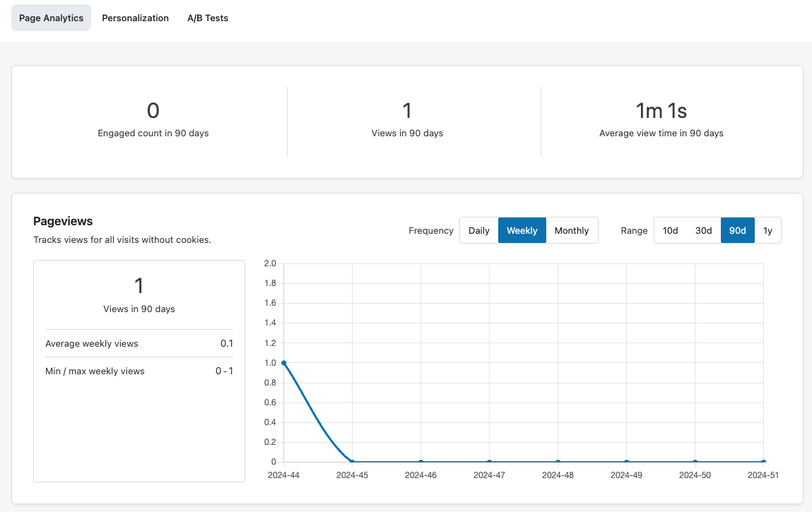Open the A/B Tests tab
The width and height of the screenshot is (812, 512).
208,18
